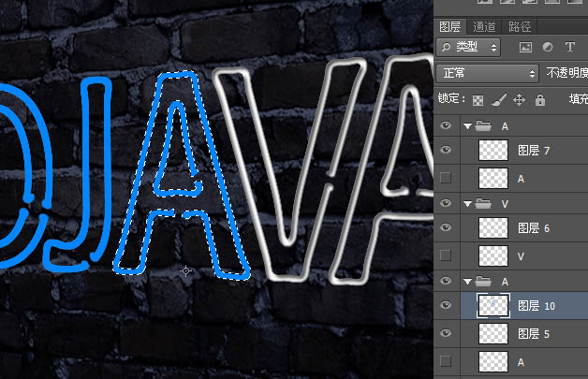Hide the A group above 图层 7

(x=446, y=125)
